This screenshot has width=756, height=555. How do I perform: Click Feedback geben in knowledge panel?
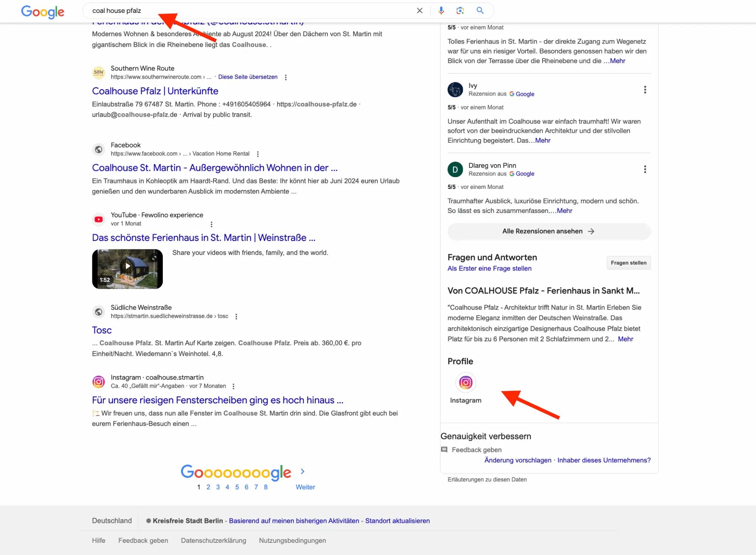[477, 450]
